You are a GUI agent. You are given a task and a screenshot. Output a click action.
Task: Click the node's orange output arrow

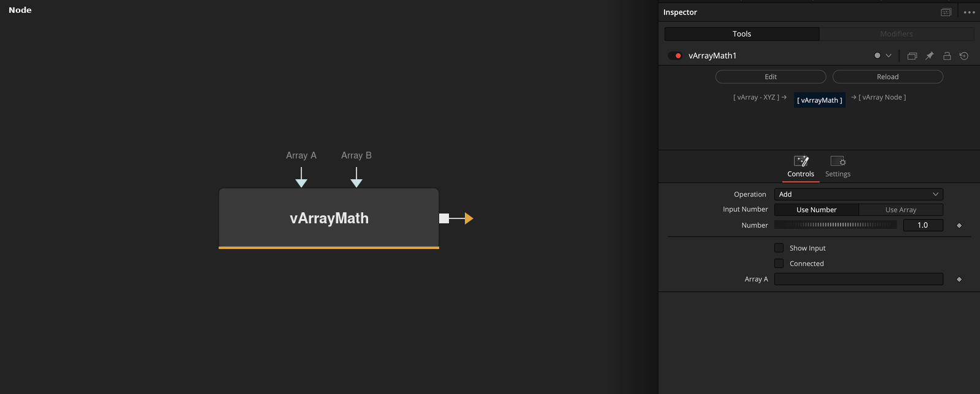pyautogui.click(x=469, y=218)
